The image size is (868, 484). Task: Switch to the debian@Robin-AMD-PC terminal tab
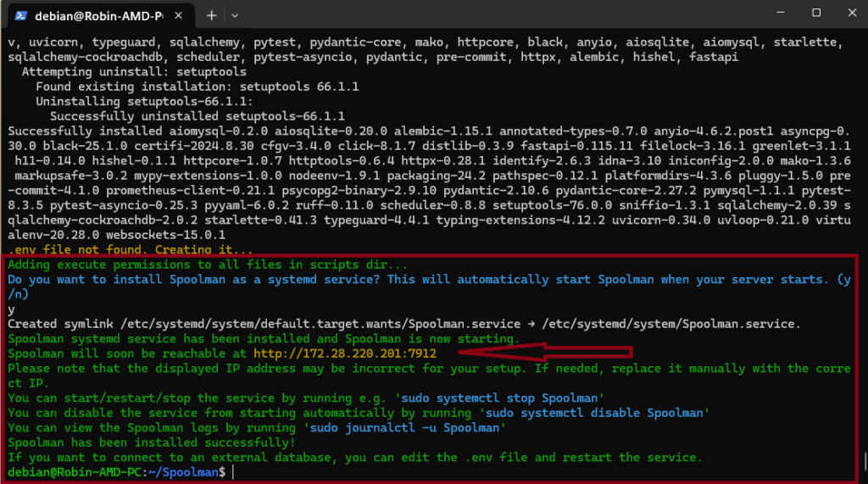(101, 15)
